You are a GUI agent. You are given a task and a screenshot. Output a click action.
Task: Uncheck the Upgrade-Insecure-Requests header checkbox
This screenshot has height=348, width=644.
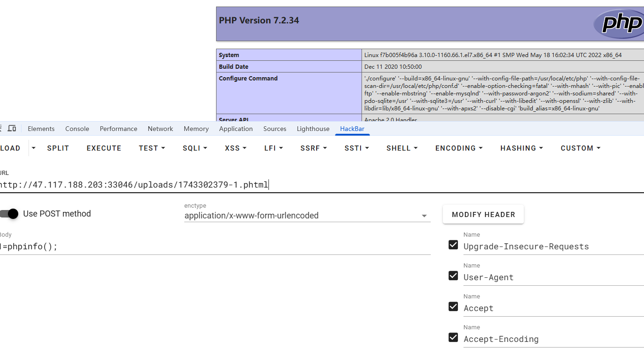[x=453, y=245]
